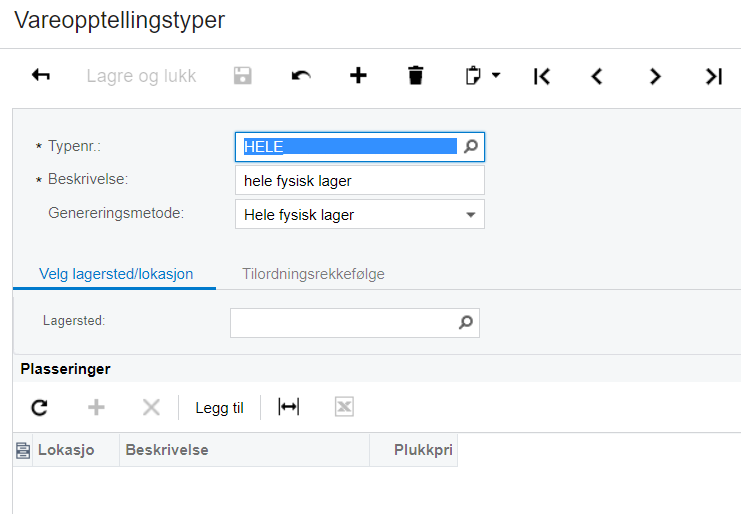Click Legg til button
Screen dimensions: 741x514
click(219, 408)
